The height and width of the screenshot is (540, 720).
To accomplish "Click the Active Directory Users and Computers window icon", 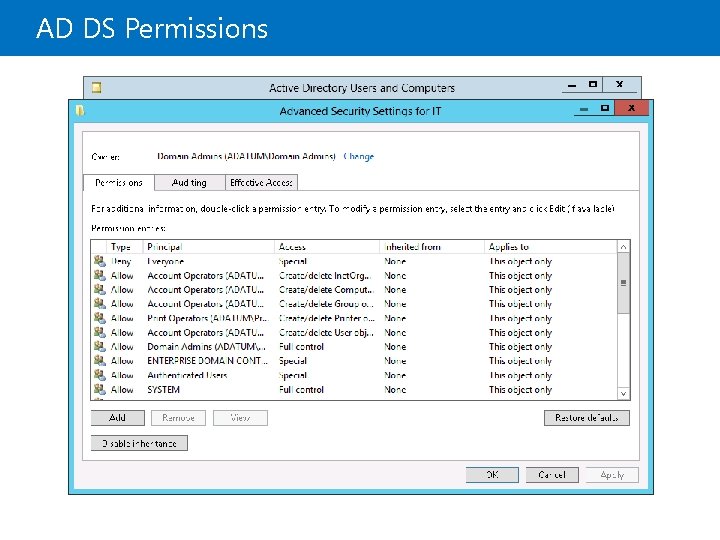I will [x=96, y=87].
